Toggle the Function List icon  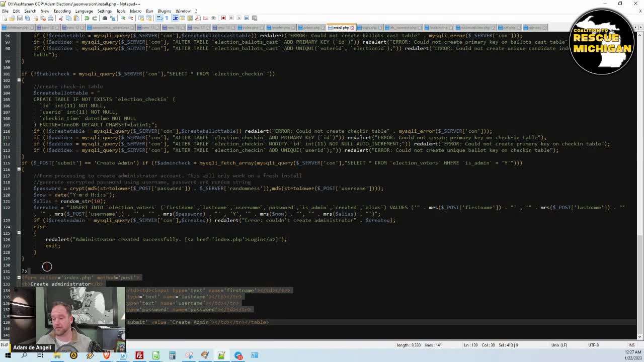click(x=198, y=18)
